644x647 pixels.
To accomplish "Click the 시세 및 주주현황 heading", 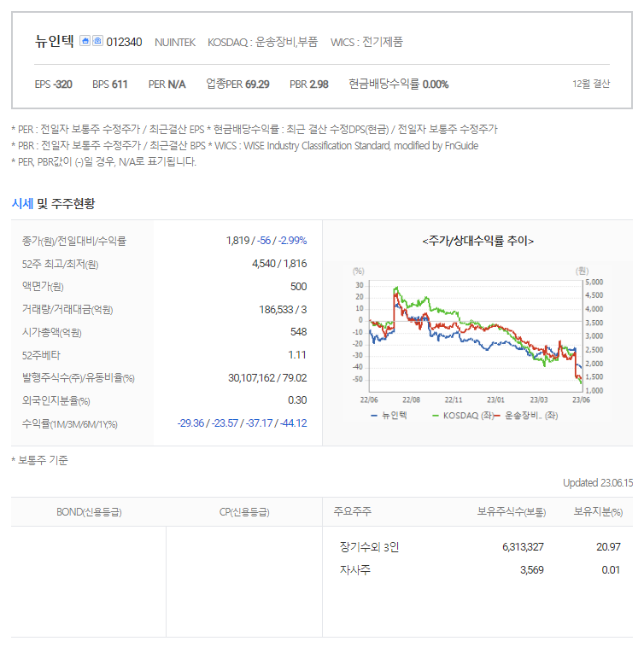I will (53, 203).
